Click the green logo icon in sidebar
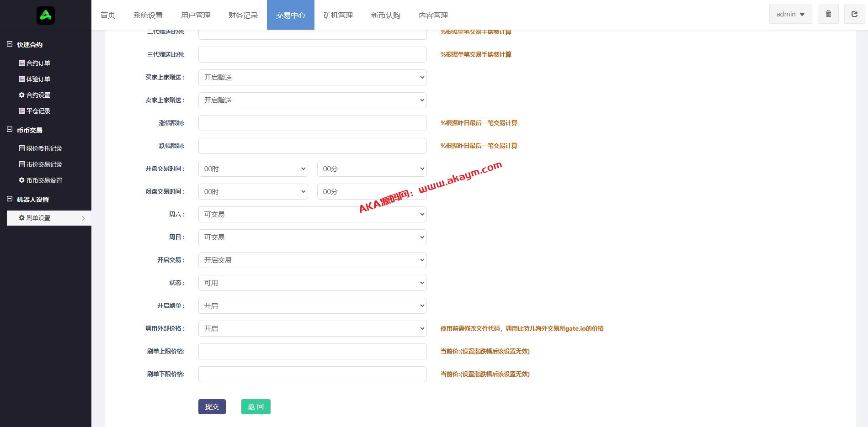Viewport: 868px width, 427px height. [46, 16]
